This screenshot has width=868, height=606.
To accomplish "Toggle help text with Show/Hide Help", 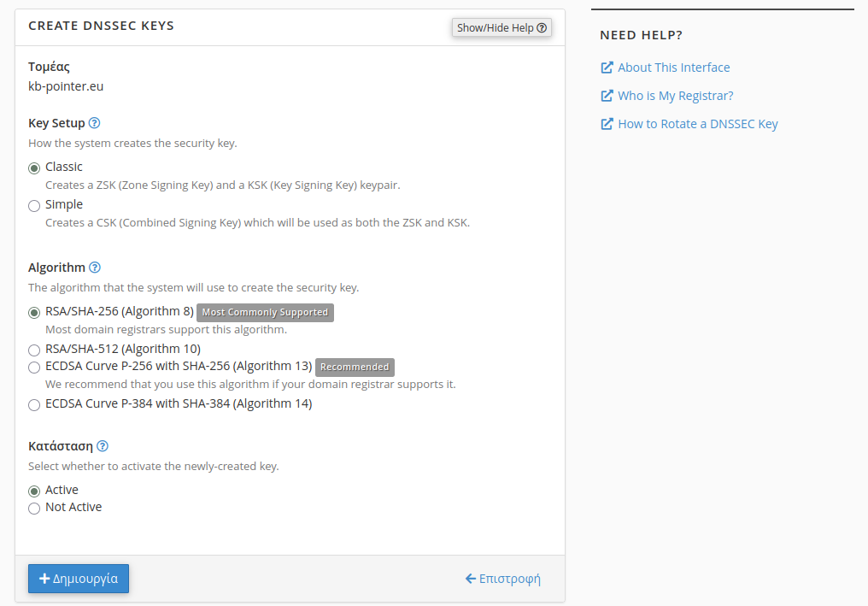I will tap(501, 28).
